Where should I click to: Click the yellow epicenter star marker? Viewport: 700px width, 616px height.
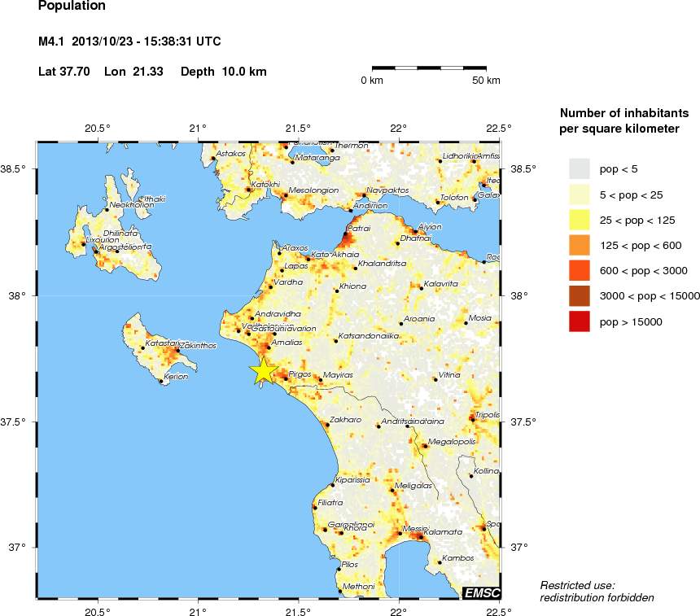pyautogui.click(x=262, y=370)
